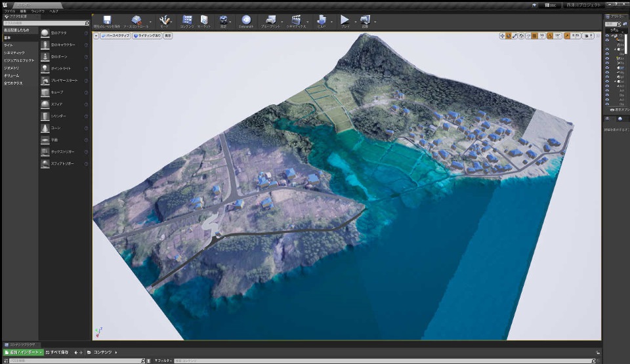
Task: Select the translate gizmo tool in viewport
Action: point(502,35)
